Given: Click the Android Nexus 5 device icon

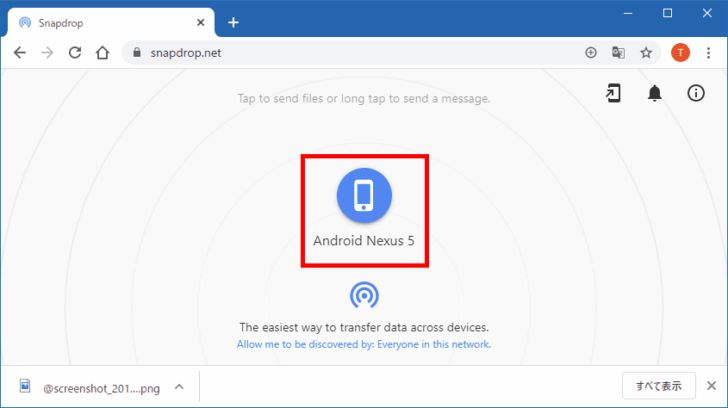Looking at the screenshot, I should tap(364, 195).
